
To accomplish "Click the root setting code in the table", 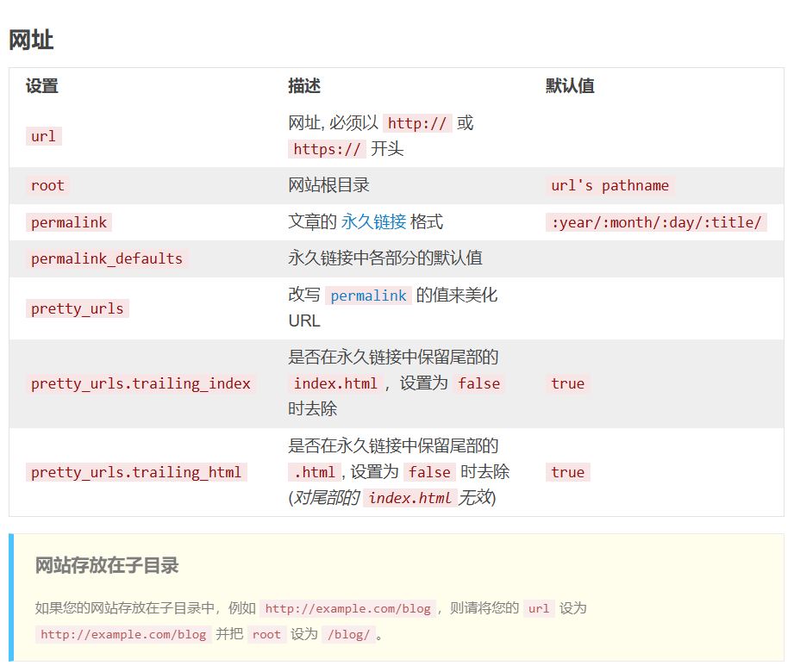I will 47,185.
